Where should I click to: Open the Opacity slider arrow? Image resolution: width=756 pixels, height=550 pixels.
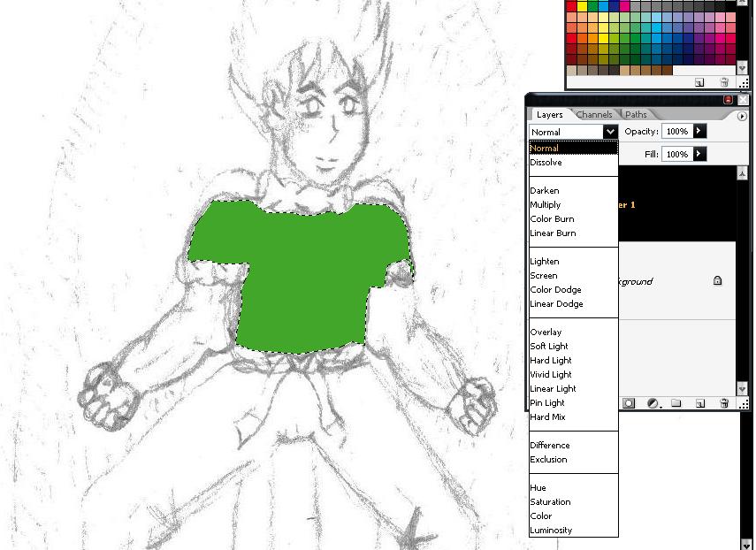[699, 131]
